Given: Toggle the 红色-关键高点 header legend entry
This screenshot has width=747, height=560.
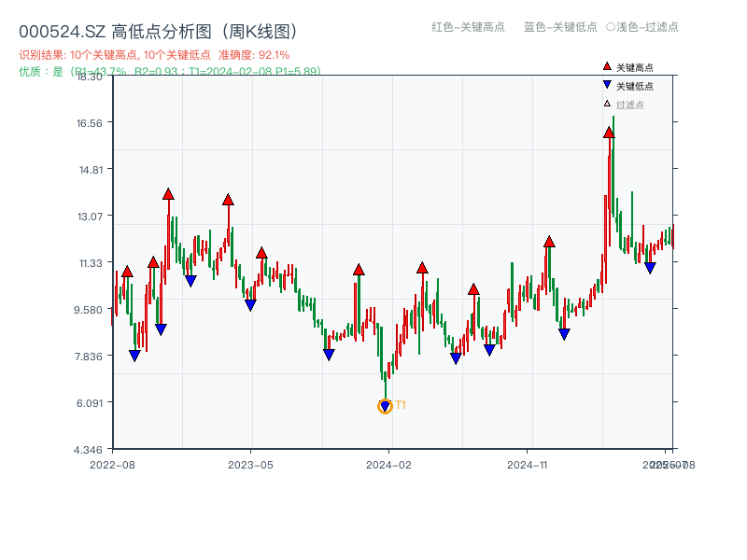Looking at the screenshot, I should pyautogui.click(x=468, y=27).
